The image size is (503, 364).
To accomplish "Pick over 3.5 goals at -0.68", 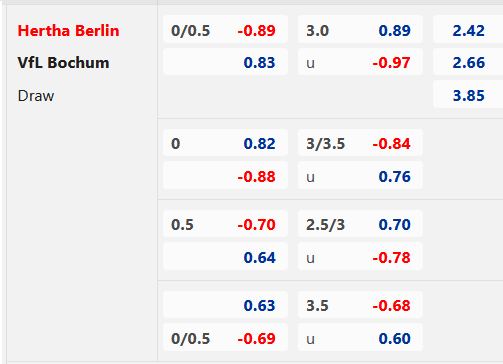I will click(360, 305).
